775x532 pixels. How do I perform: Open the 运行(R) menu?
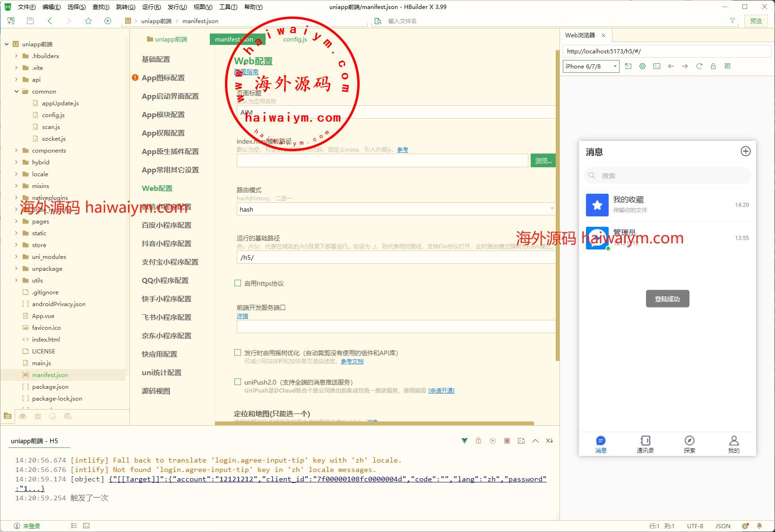[151, 7]
